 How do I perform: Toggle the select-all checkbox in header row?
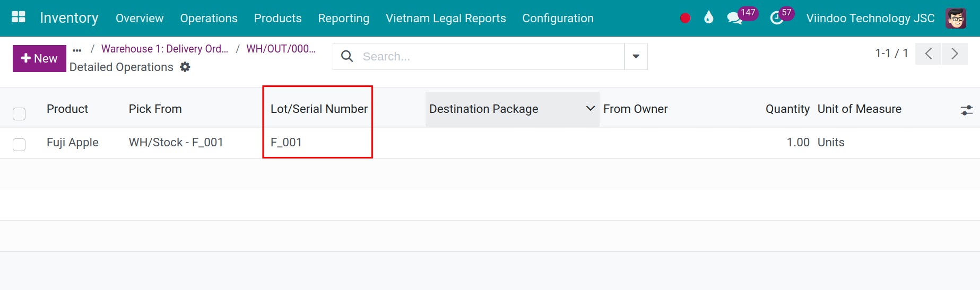(19, 113)
